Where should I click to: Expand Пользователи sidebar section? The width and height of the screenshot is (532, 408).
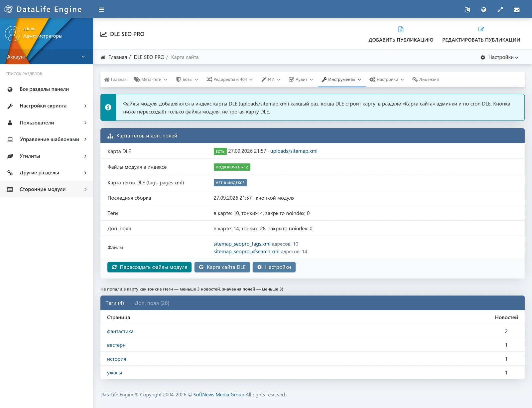pos(47,123)
